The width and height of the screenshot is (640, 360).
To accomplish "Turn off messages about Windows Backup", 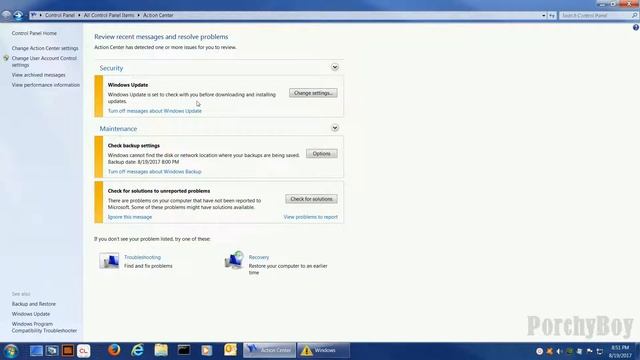I will click(x=155, y=172).
